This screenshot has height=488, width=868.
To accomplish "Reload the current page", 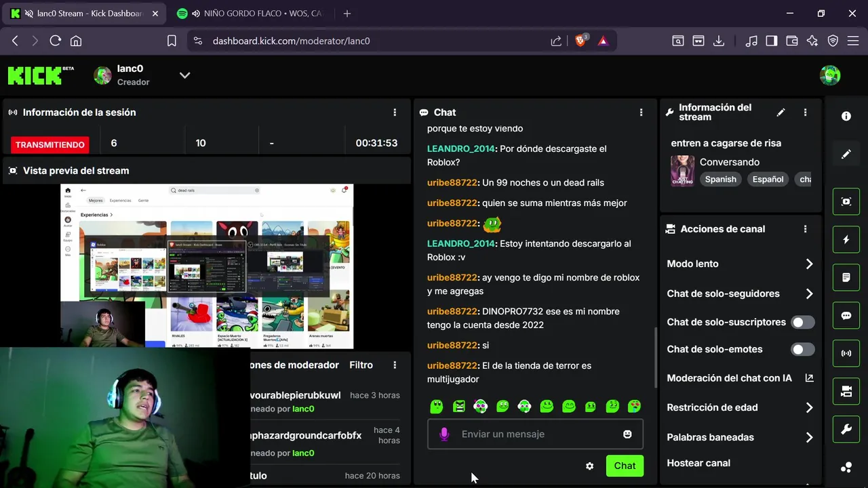I will point(56,41).
